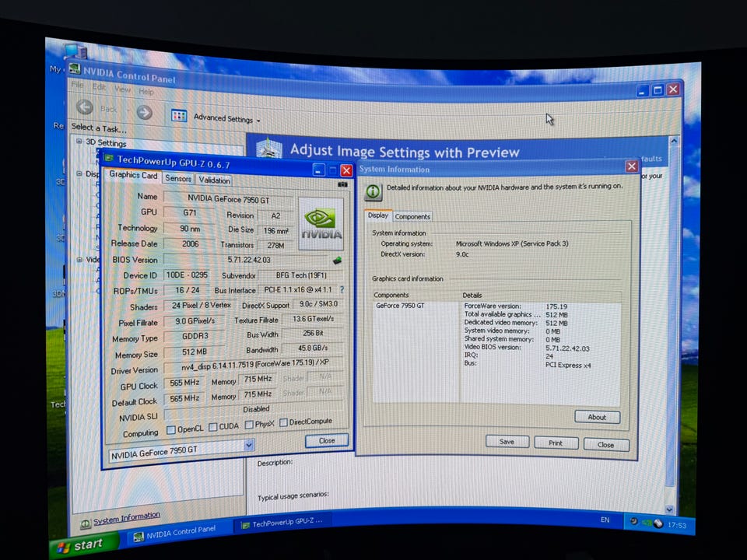Click the bus interface question mark icon
747x560 pixels.
coord(342,289)
